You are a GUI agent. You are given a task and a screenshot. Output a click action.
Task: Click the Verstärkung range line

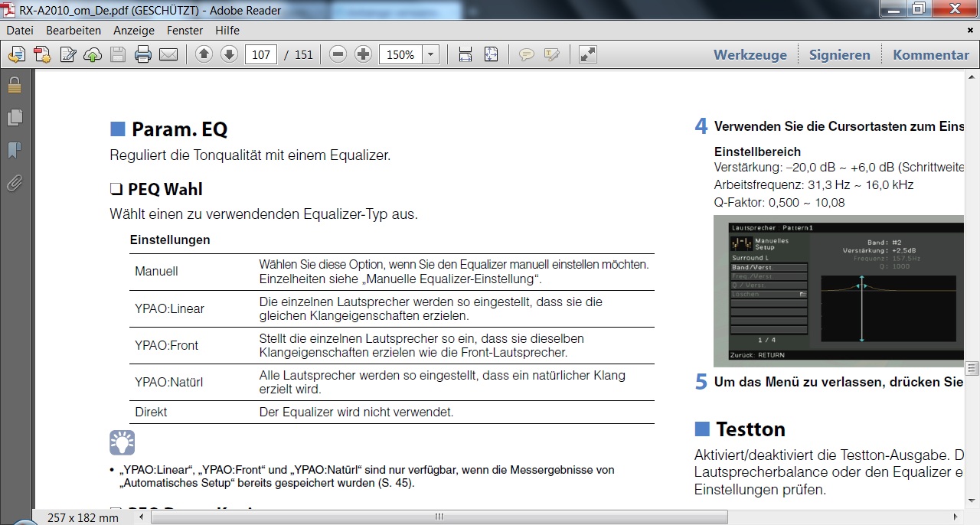[839, 168]
